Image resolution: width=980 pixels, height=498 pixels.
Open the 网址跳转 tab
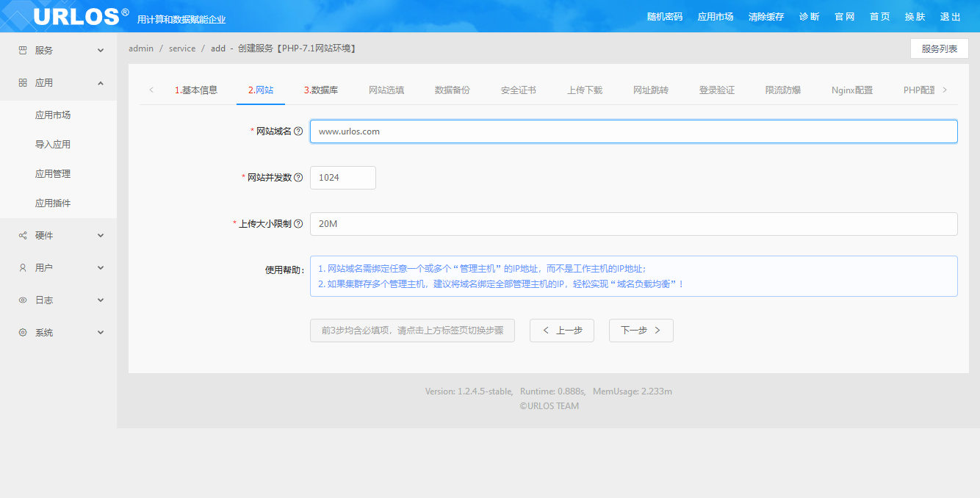tap(651, 90)
